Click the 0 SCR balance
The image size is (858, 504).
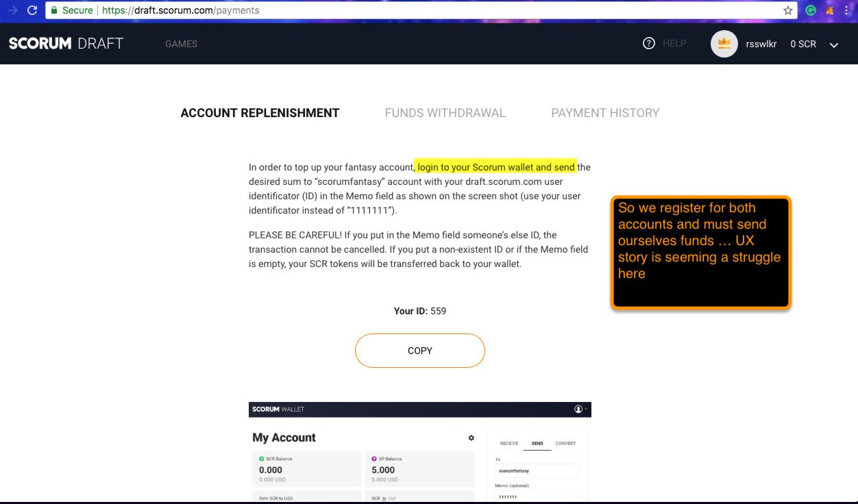[803, 44]
